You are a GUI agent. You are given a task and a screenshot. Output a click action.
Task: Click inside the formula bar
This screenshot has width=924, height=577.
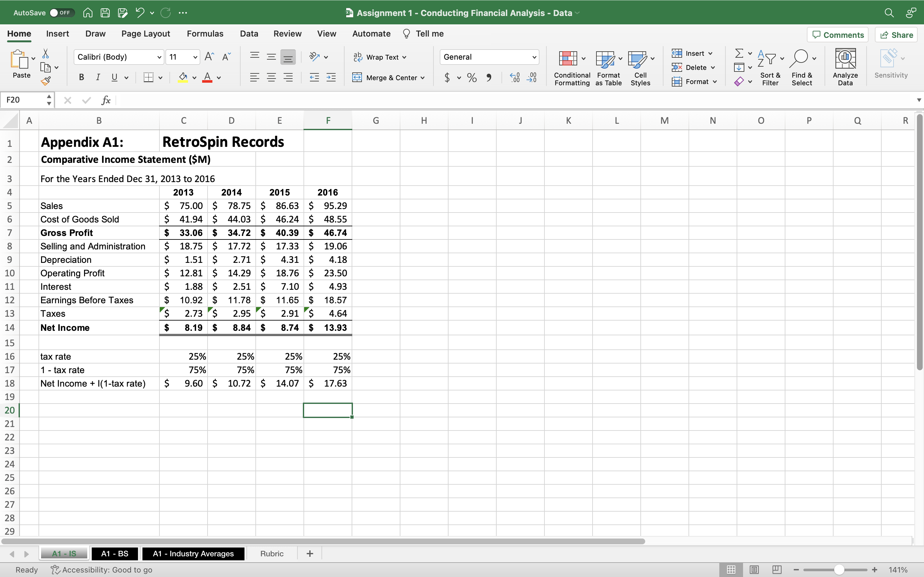coord(305,100)
